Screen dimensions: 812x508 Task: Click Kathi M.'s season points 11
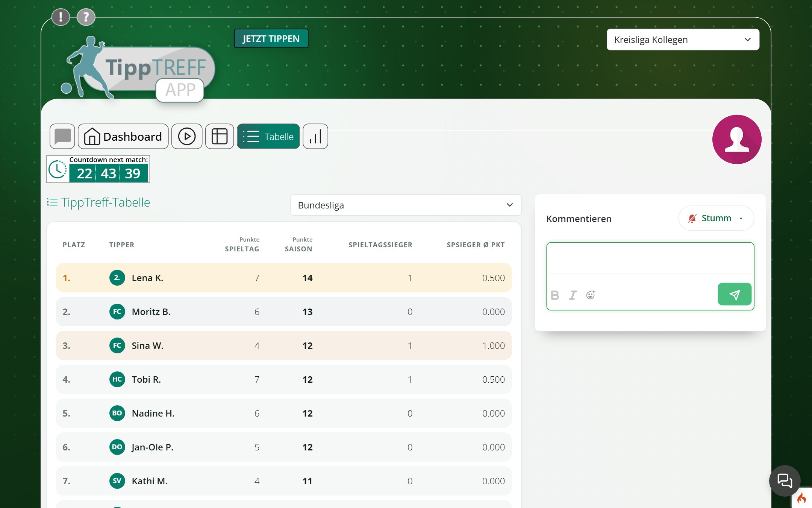point(308,481)
